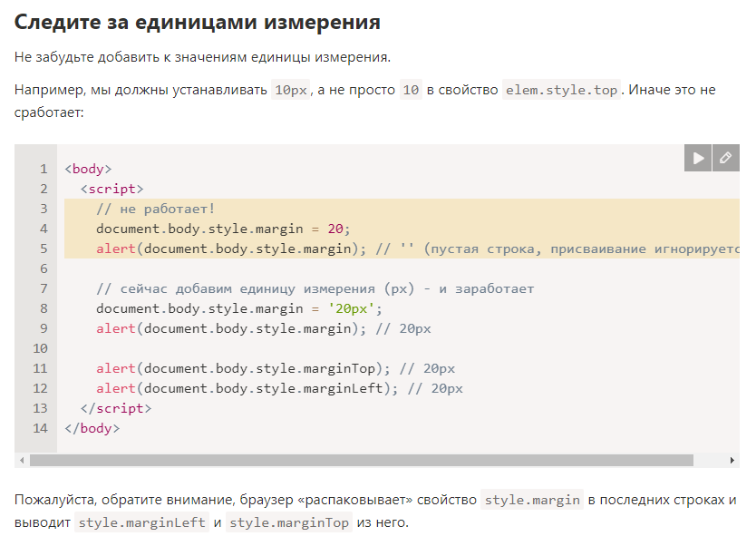The height and width of the screenshot is (546, 756).
Task: Click line number 10 in the gutter
Action: 40,348
